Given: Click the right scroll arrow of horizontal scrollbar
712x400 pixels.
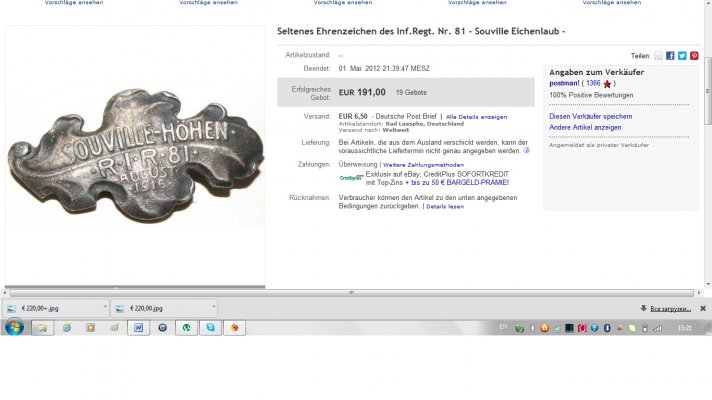Looking at the screenshot, I should coord(699,293).
